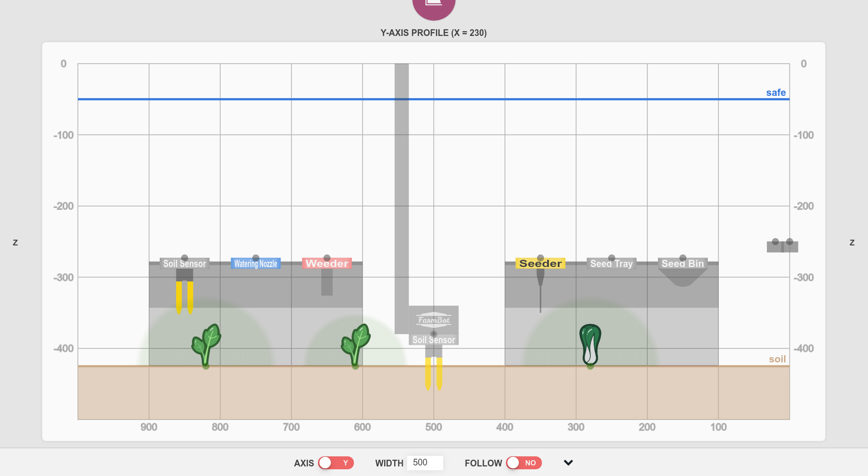The height and width of the screenshot is (476, 868).
Task: Expand the bottom options chevron
Action: [x=568, y=463]
